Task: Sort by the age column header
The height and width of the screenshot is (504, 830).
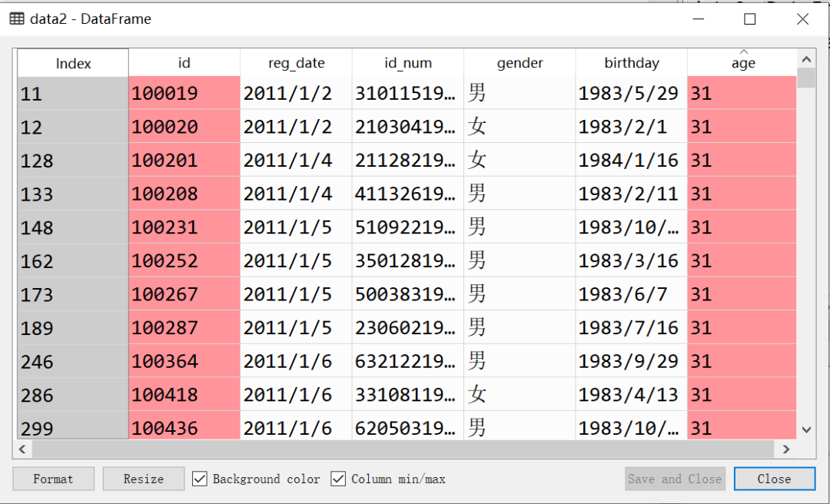Action: pyautogui.click(x=742, y=63)
